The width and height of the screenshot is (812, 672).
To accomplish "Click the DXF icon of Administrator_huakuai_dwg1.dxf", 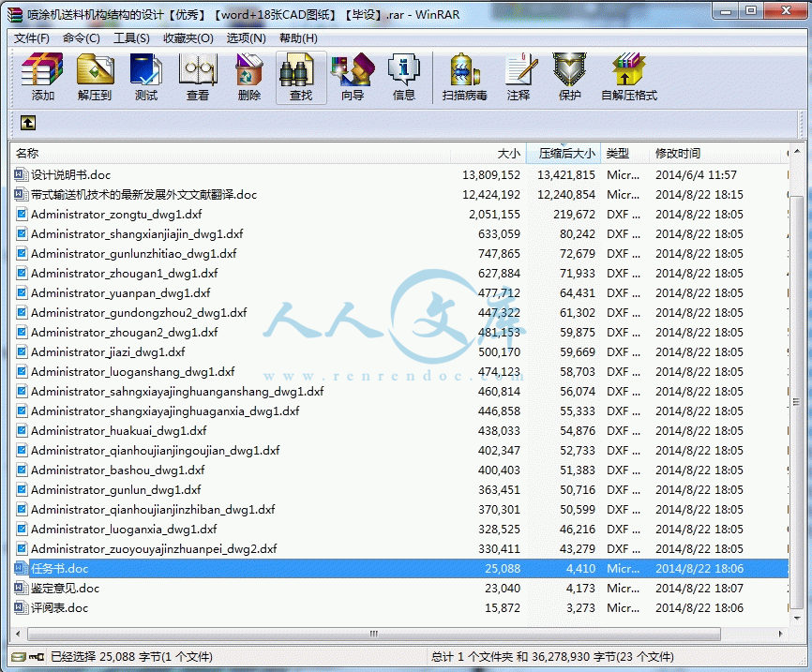I will pos(22,430).
